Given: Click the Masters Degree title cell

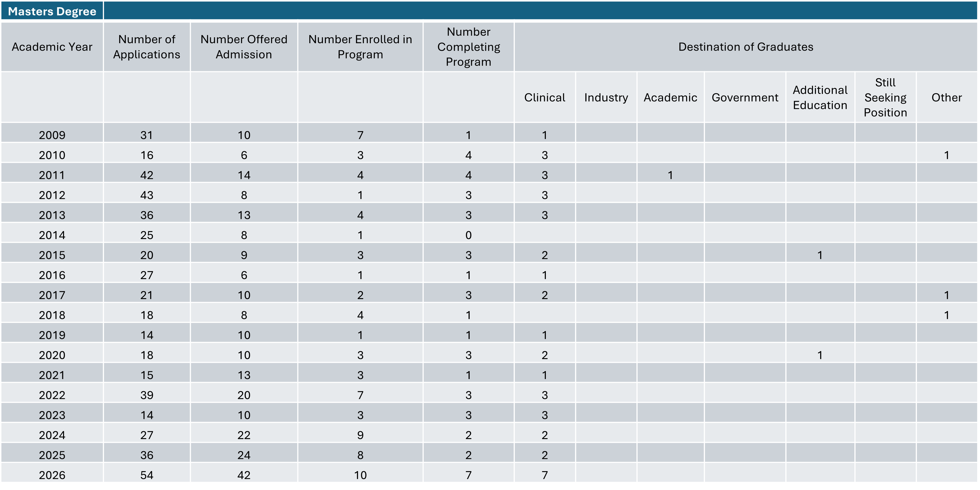Looking at the screenshot, I should pyautogui.click(x=52, y=11).
